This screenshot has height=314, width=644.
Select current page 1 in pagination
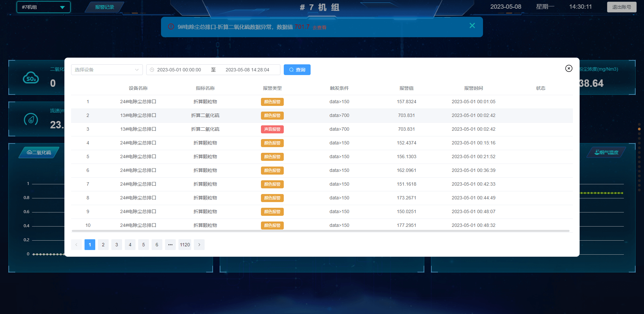(90, 245)
